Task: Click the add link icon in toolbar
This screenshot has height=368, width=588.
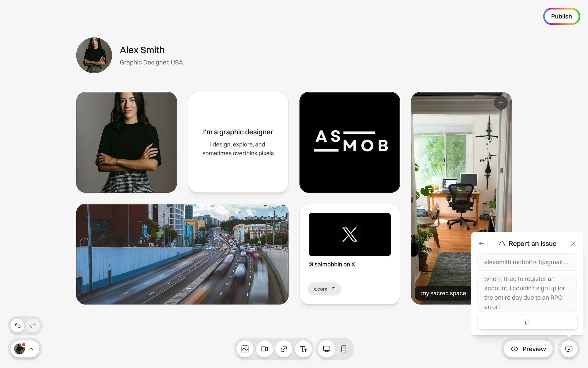Action: coord(284,349)
